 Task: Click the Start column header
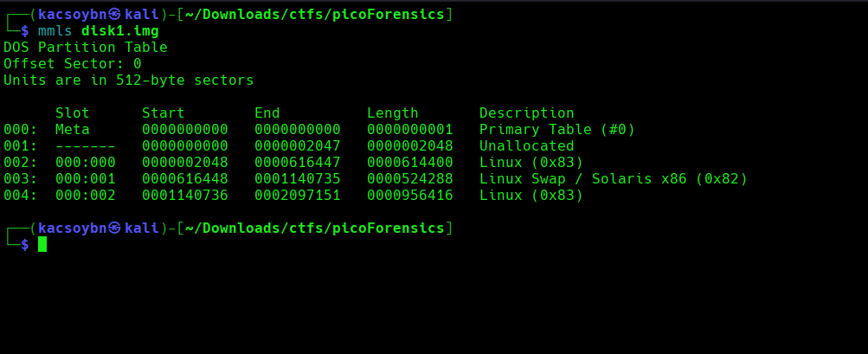point(164,113)
